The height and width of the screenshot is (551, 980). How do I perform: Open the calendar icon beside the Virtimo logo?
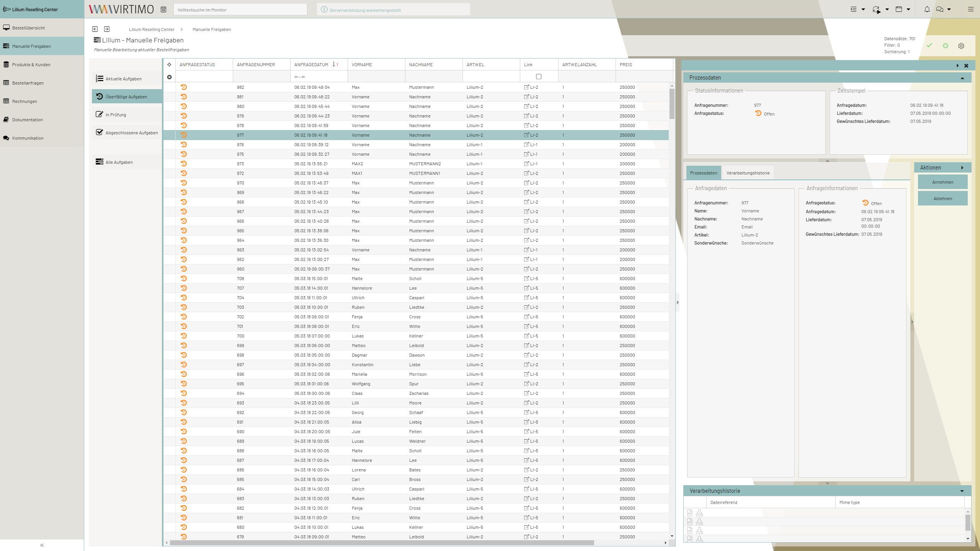[163, 10]
